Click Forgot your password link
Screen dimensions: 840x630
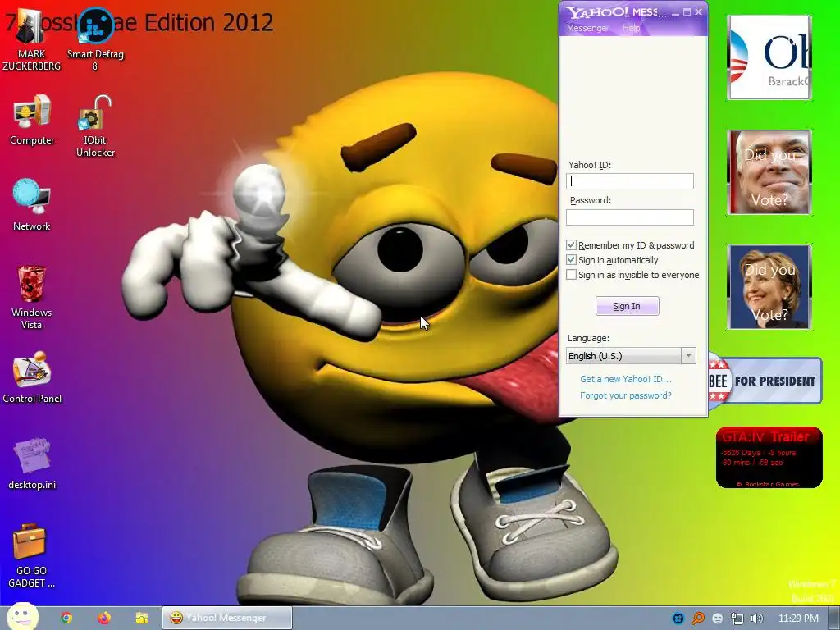(x=626, y=395)
